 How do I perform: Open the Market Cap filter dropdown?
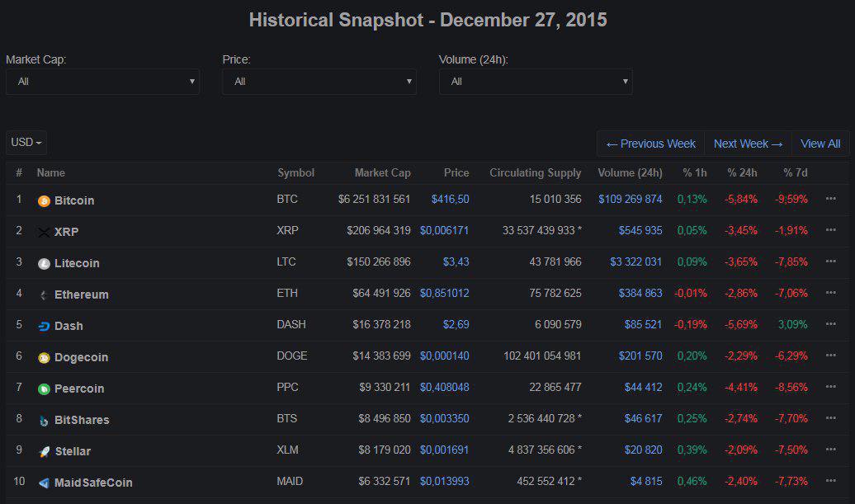point(102,82)
